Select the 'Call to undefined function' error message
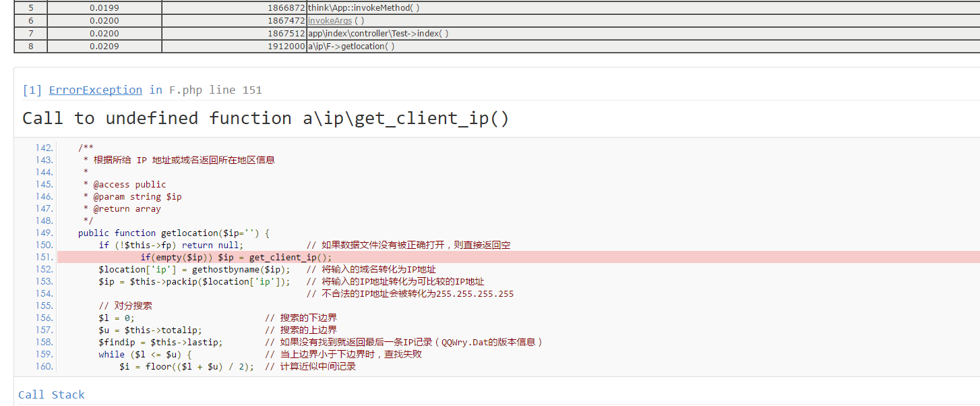Screen dimensions: 980x406 pos(266,119)
